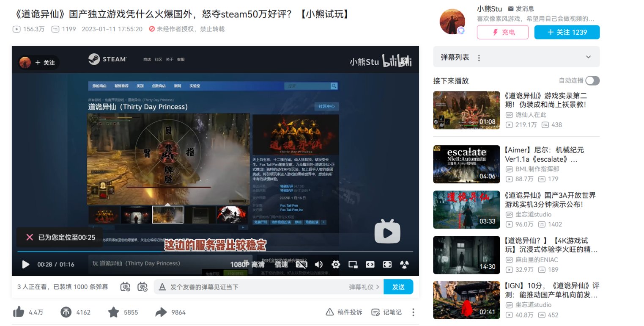Give a coin to the video
Image resolution: width=644 pixels, height=326 pixels.
[66, 312]
